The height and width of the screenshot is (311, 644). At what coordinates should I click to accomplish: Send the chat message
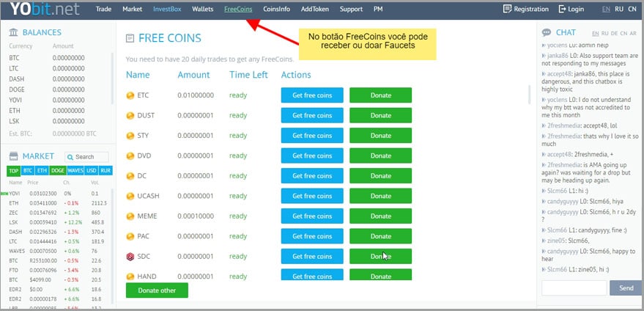pos(626,288)
